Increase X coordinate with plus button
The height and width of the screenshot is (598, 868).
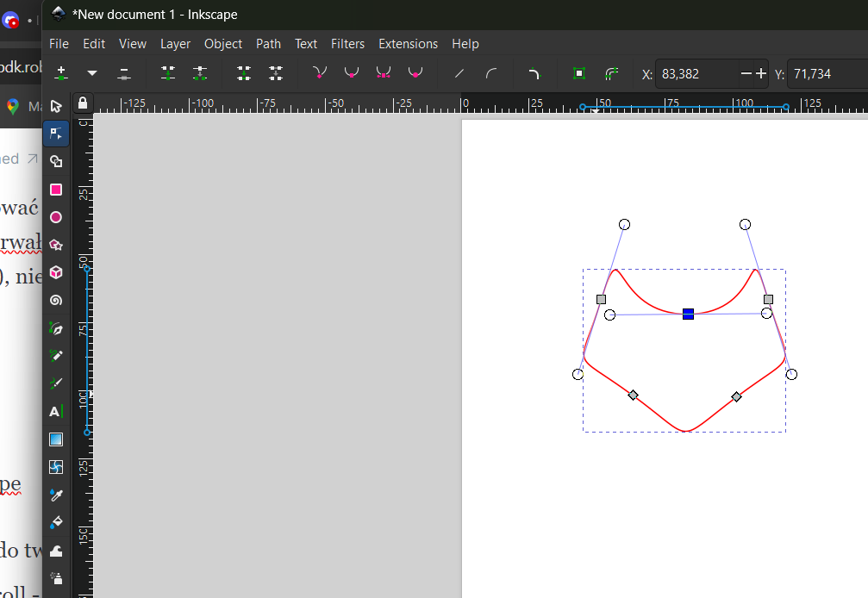coord(761,73)
